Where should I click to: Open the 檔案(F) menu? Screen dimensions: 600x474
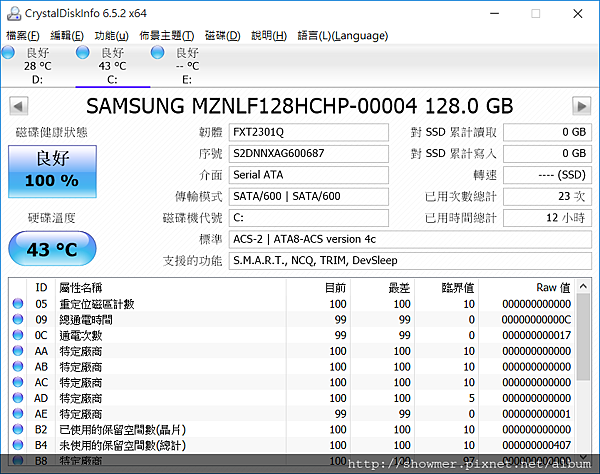23,36
